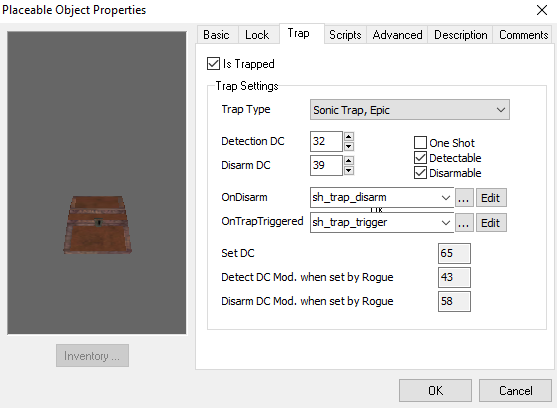Enable the One Shot checkbox
Screen dimensions: 557x408
click(420, 143)
